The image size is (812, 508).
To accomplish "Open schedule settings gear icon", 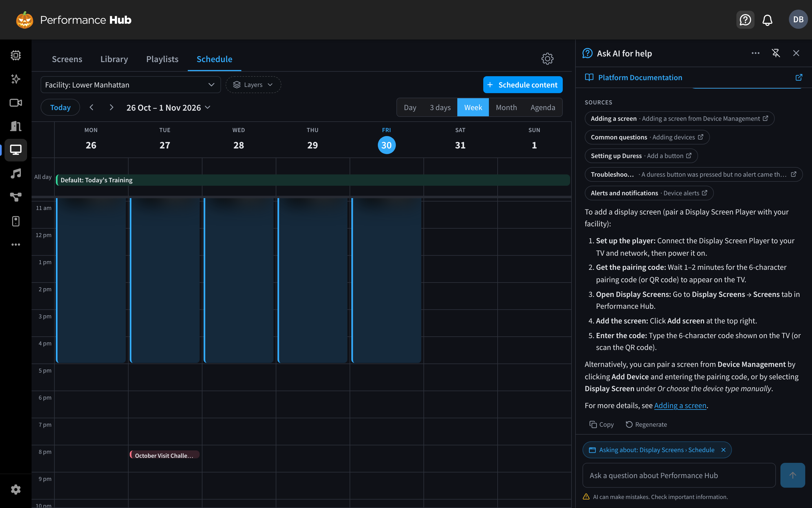I will [x=547, y=59].
